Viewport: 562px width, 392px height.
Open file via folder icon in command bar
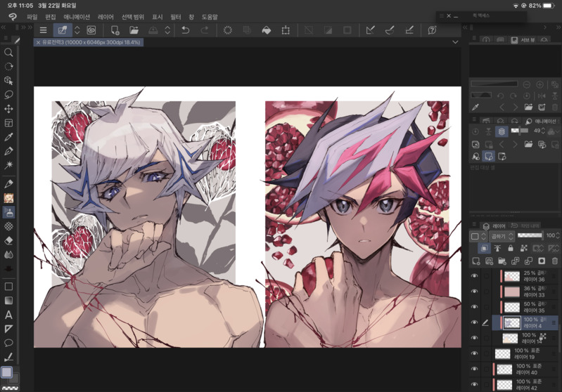(134, 30)
